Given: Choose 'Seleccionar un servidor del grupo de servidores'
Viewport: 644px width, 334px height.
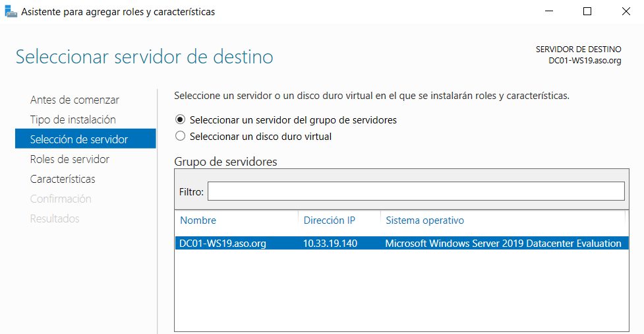Looking at the screenshot, I should [x=180, y=120].
